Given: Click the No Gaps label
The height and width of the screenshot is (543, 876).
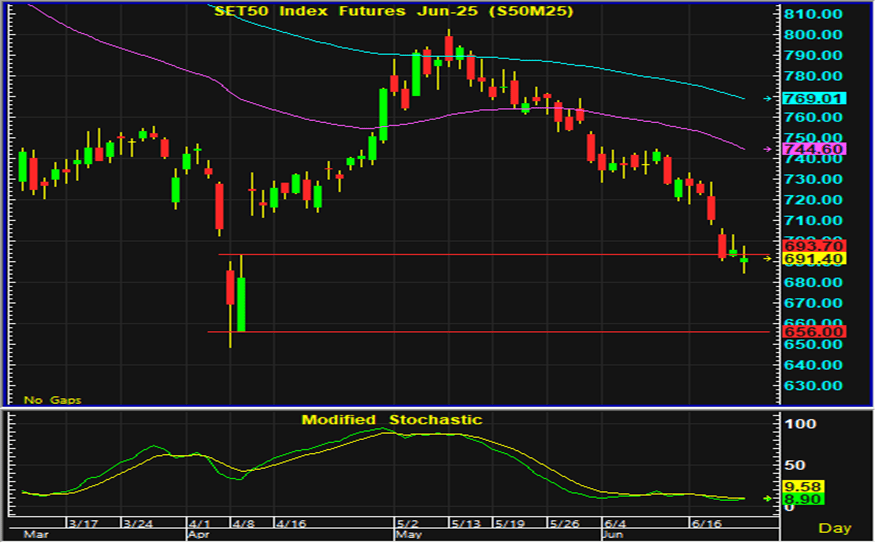Looking at the screenshot, I should (x=52, y=399).
